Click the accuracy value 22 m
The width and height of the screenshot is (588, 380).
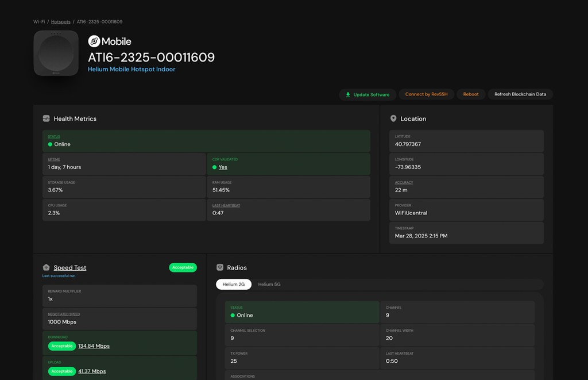pos(401,190)
